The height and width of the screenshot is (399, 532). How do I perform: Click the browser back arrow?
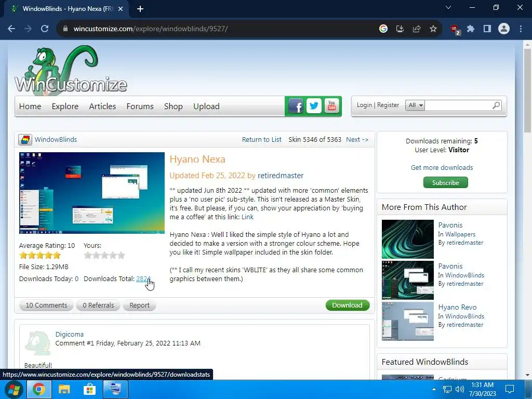11,29
